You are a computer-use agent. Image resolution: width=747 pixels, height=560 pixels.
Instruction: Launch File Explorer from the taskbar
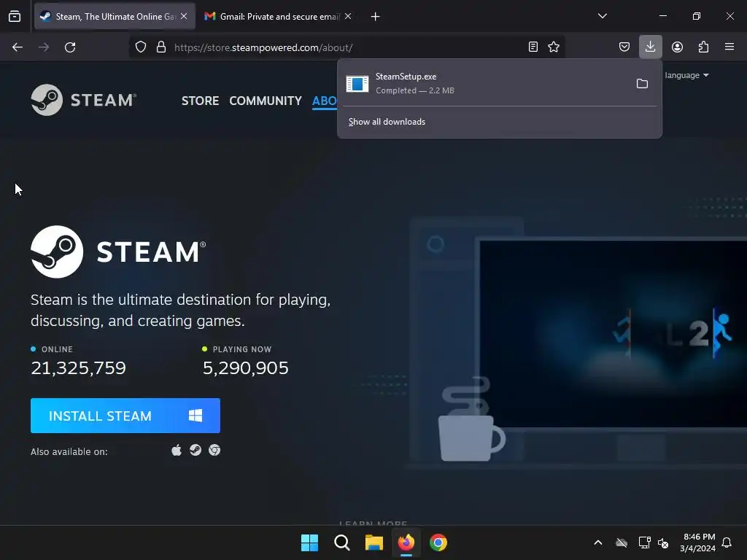coord(374,542)
